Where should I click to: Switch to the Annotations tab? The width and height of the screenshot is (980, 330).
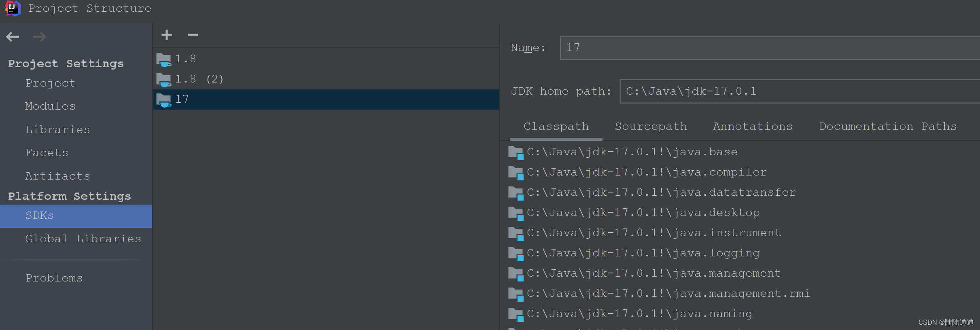[753, 127]
